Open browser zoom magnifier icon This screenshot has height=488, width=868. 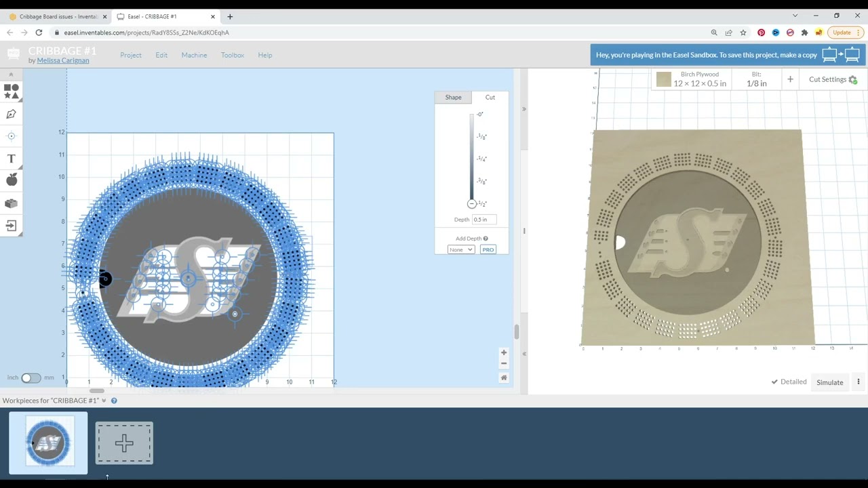[x=714, y=33]
